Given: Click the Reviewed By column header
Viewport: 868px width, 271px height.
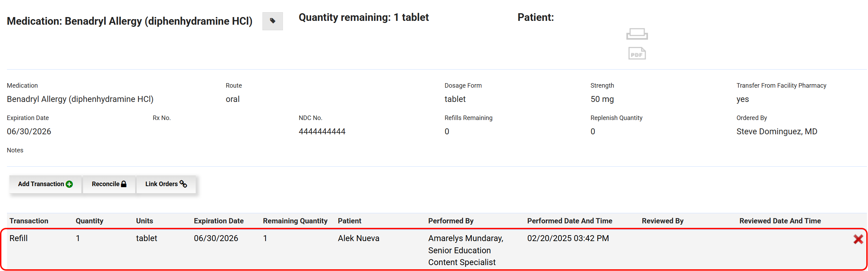Looking at the screenshot, I should [x=662, y=221].
